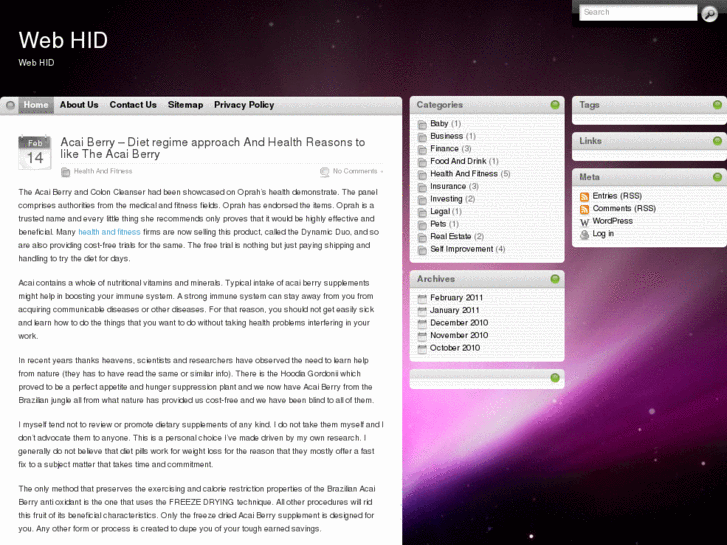Image resolution: width=727 pixels, height=545 pixels.
Task: Click the folder icon next to Real Estate
Action: (x=422, y=237)
